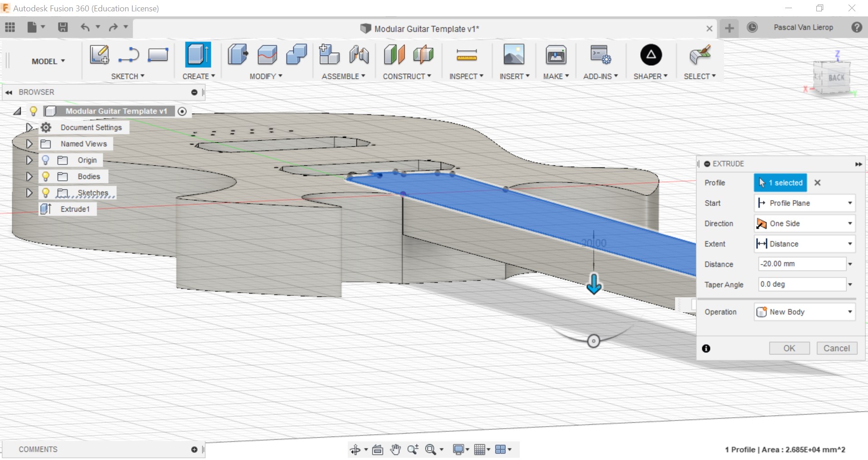This screenshot has width=868, height=460.
Task: Open the Direction One Side dropdown
Action: [x=805, y=223]
